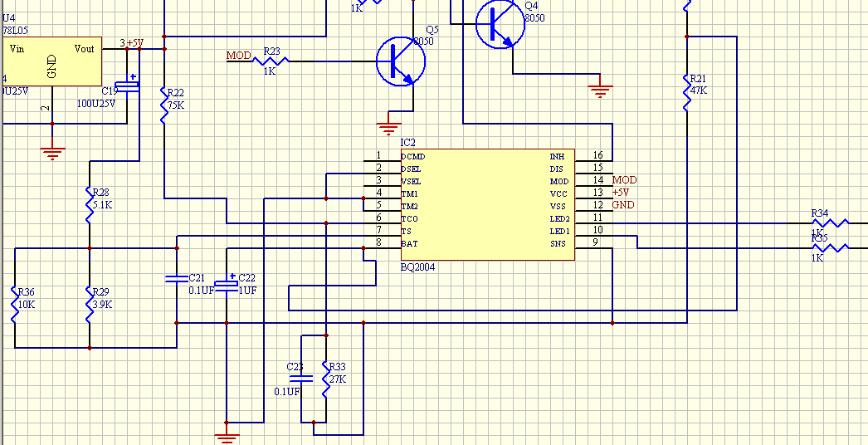Select the C19 polarized capacitor symbol

(127, 86)
